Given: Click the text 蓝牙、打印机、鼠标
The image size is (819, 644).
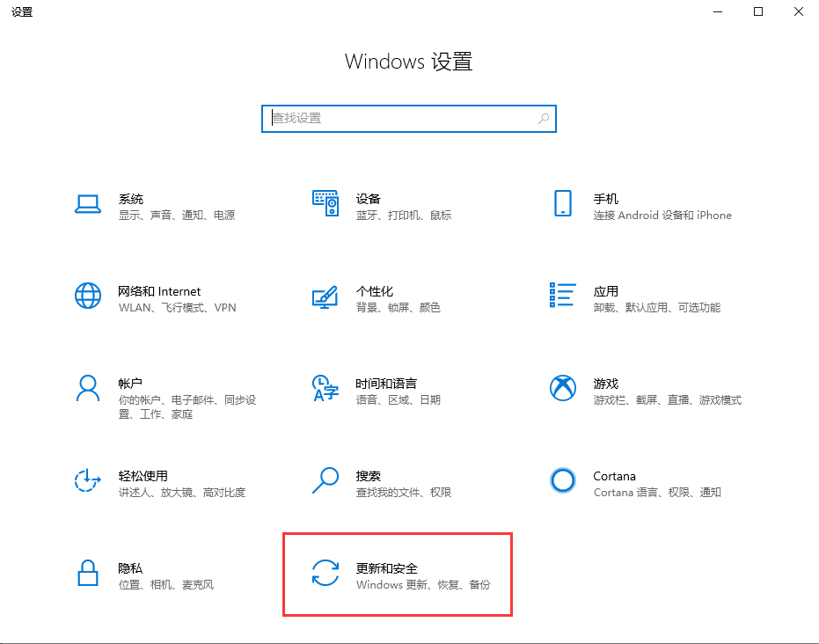Looking at the screenshot, I should click(x=404, y=216).
